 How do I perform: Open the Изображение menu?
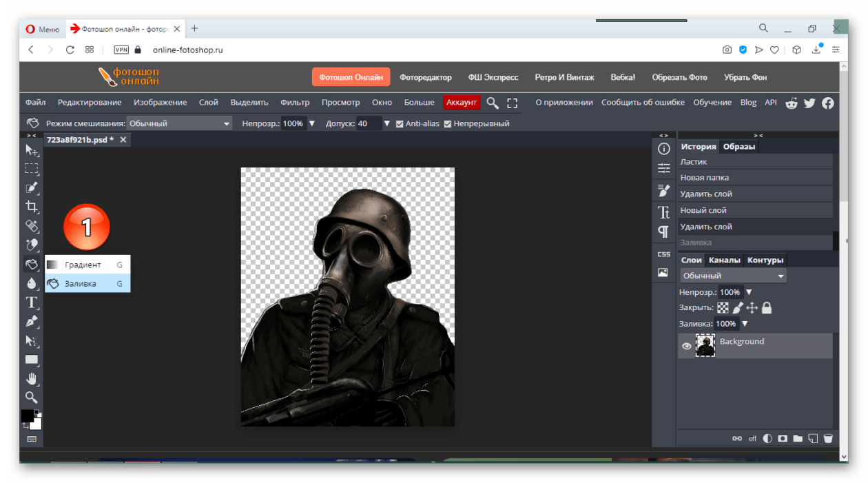tap(161, 103)
